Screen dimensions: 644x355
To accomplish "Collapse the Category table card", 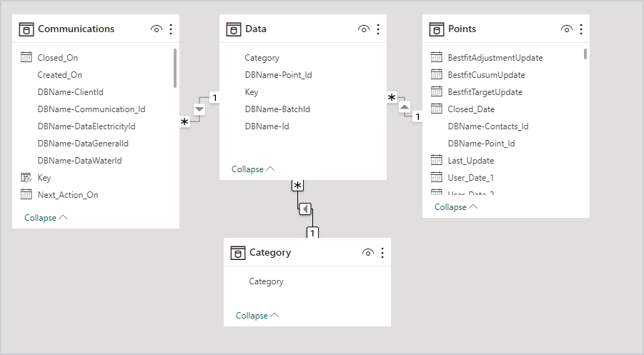I will 257,316.
